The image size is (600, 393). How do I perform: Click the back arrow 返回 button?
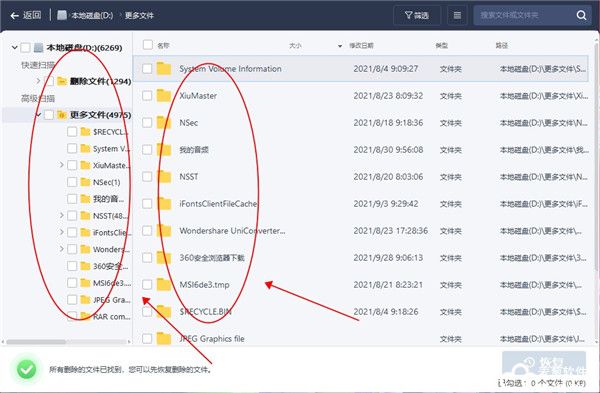[26, 15]
